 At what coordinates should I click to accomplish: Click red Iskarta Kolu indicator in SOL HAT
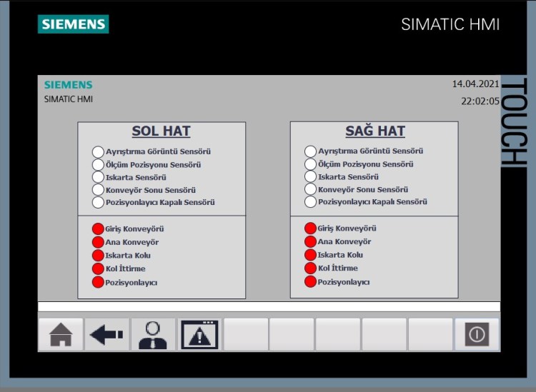pos(98,256)
